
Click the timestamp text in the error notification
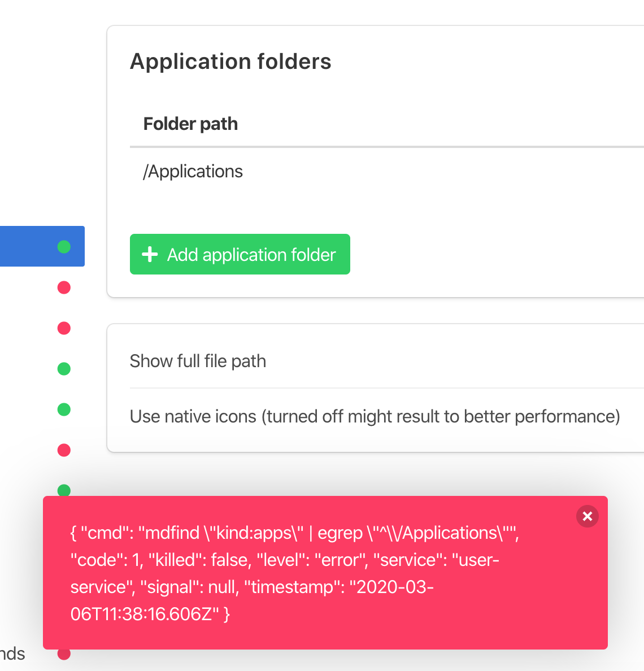click(251, 600)
